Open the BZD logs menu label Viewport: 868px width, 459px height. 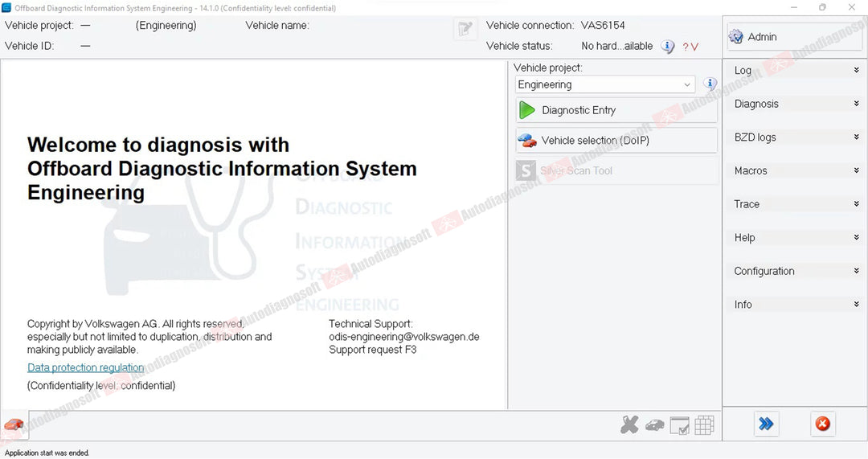pyautogui.click(x=755, y=137)
